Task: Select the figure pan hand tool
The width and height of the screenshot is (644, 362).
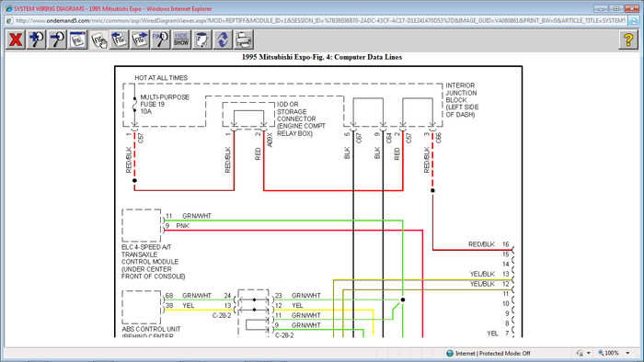Action: click(98, 40)
